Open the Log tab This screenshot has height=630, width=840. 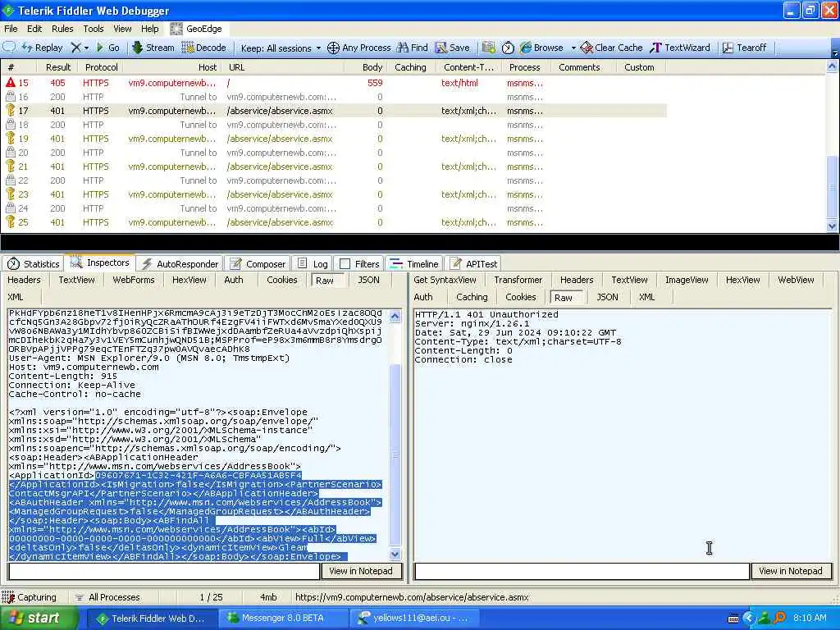coord(313,263)
